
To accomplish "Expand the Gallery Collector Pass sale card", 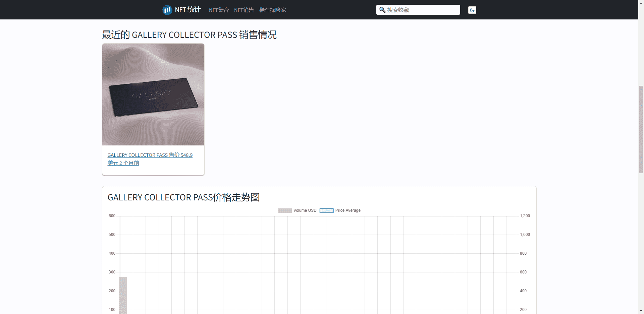I will coord(153,95).
